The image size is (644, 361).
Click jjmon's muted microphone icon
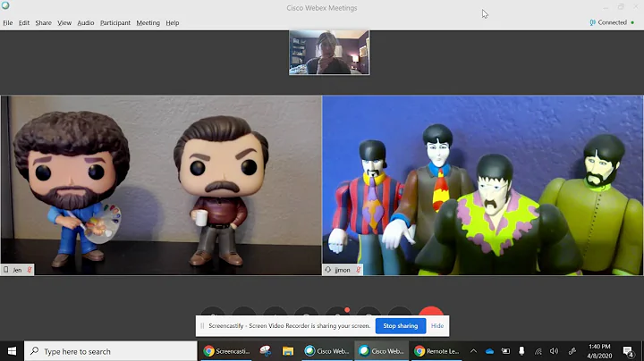pos(358,270)
